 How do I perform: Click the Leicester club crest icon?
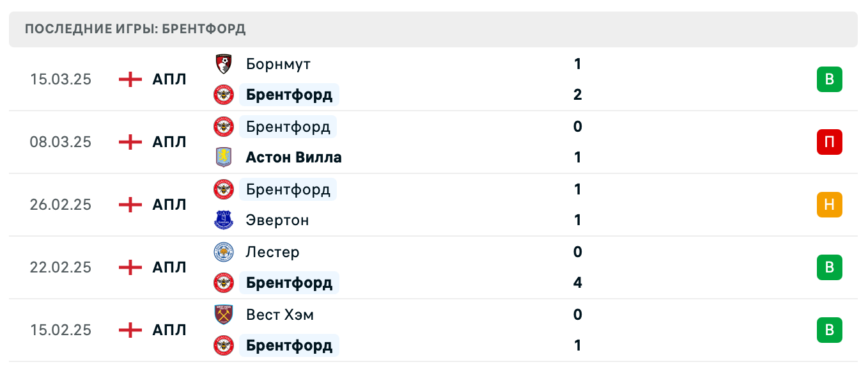pyautogui.click(x=223, y=252)
